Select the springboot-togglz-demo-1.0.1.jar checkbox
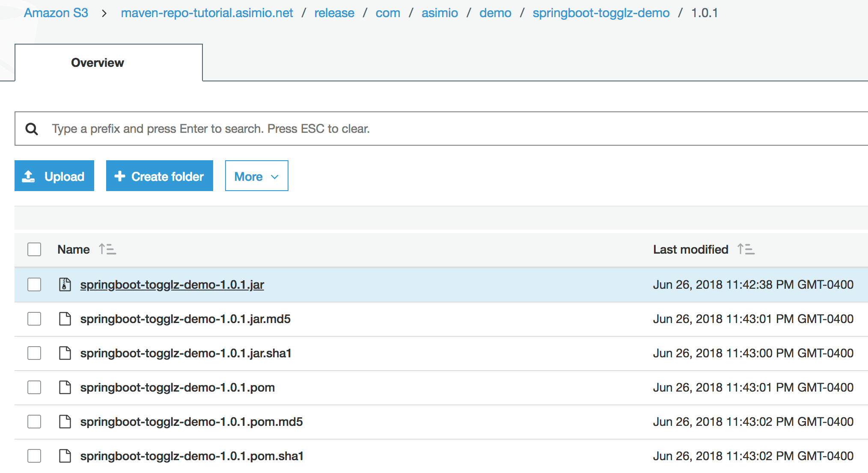The image size is (868, 473). click(x=34, y=285)
